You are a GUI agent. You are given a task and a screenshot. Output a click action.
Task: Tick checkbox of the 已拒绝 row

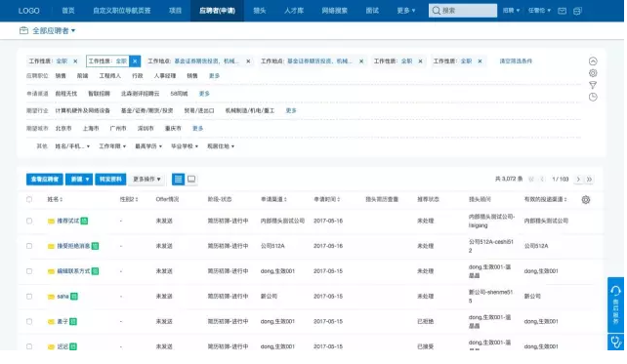pyautogui.click(x=29, y=322)
